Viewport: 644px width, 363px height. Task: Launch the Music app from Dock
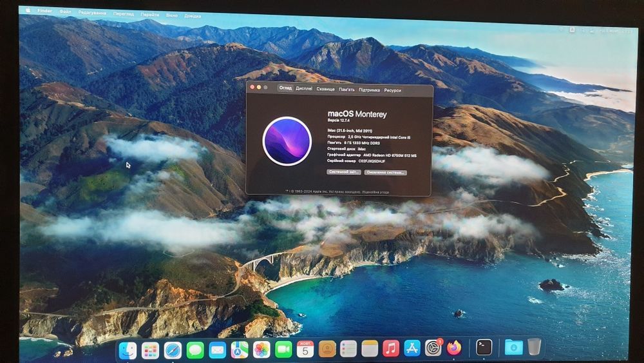[391, 349]
